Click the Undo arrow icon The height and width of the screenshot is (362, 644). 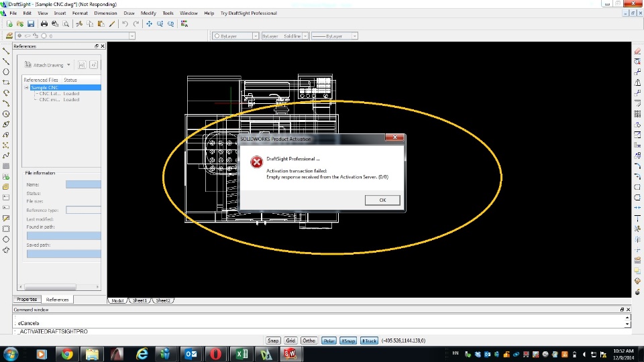pos(125,24)
